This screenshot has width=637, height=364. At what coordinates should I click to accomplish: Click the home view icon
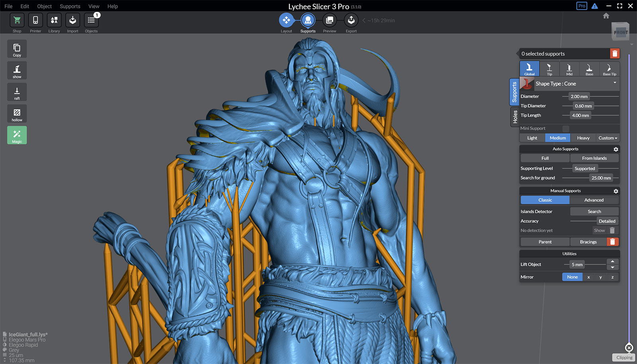click(606, 16)
